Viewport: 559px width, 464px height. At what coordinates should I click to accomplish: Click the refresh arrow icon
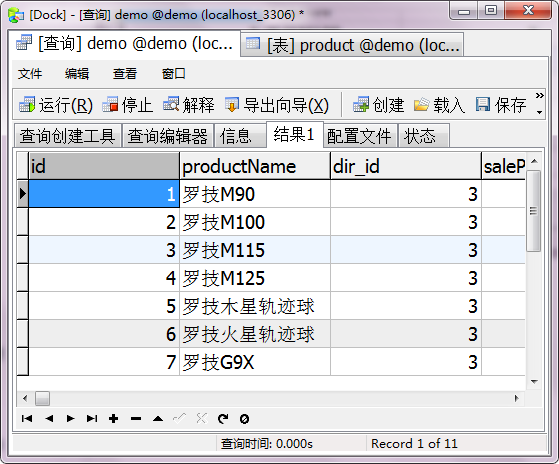click(x=223, y=419)
